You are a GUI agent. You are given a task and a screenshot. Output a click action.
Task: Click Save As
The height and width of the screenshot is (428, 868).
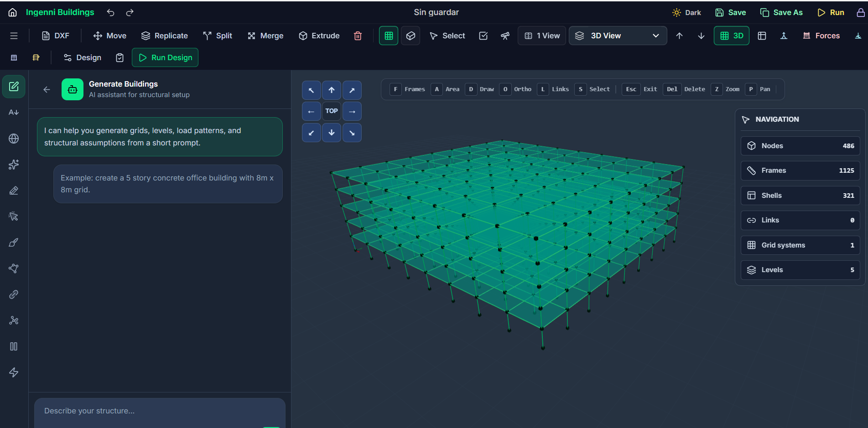(x=781, y=12)
